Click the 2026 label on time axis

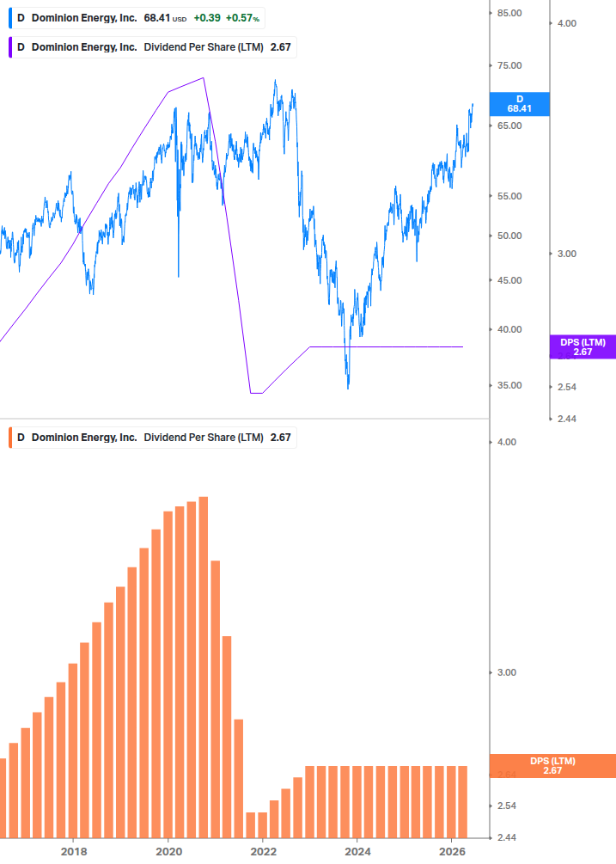point(453,852)
